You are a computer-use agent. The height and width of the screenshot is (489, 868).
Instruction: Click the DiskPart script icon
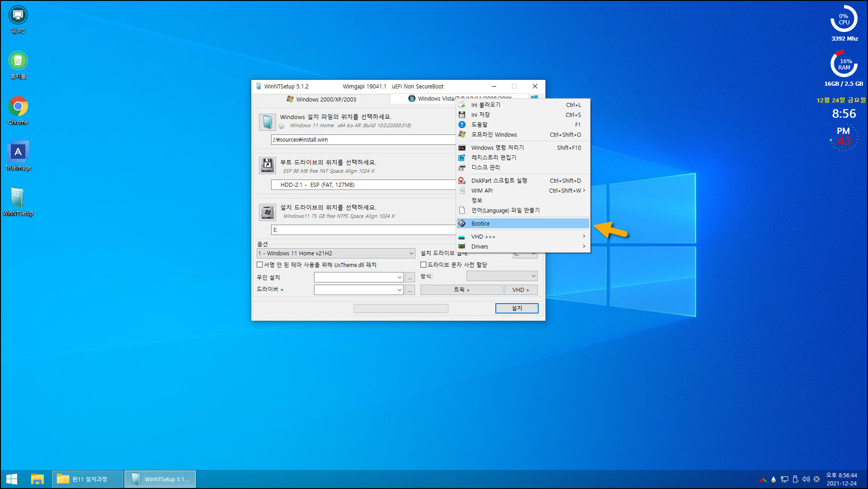462,180
